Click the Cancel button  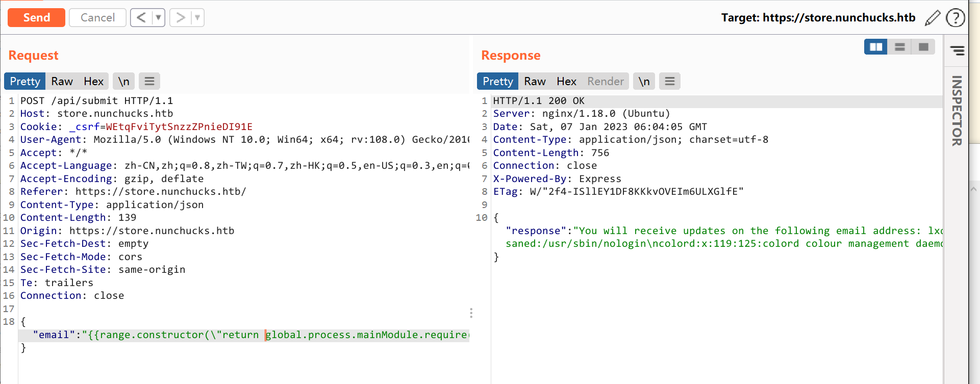(x=97, y=18)
